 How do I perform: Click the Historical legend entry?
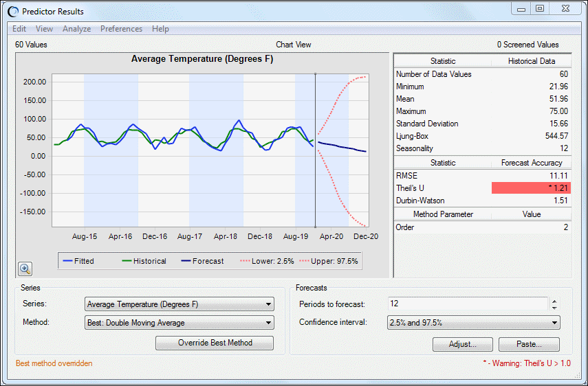coord(144,261)
